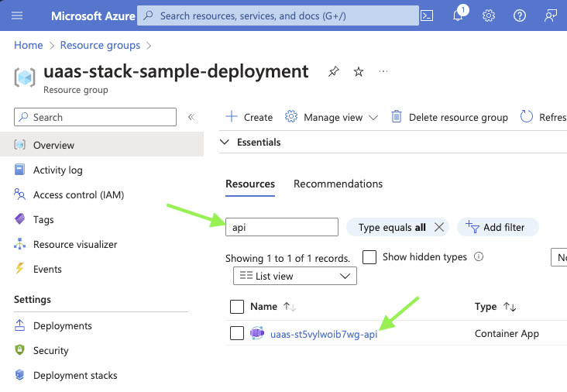This screenshot has width=567, height=392.
Task: Clear the Type equals all filter
Action: pyautogui.click(x=439, y=227)
